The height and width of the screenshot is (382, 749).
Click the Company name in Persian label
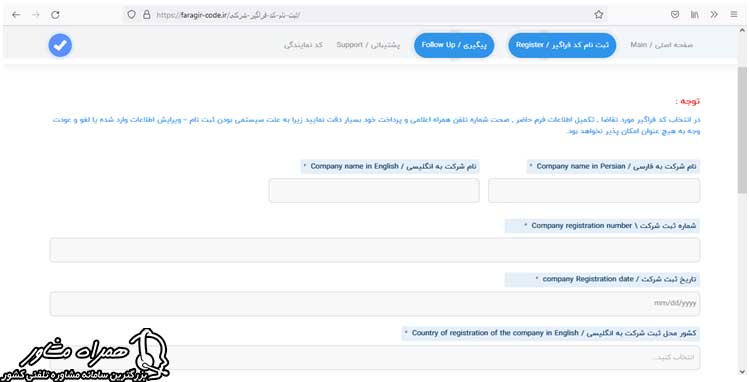[613, 166]
